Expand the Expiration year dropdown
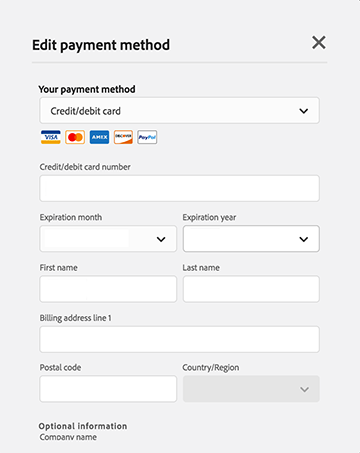The height and width of the screenshot is (453, 360). click(x=251, y=239)
